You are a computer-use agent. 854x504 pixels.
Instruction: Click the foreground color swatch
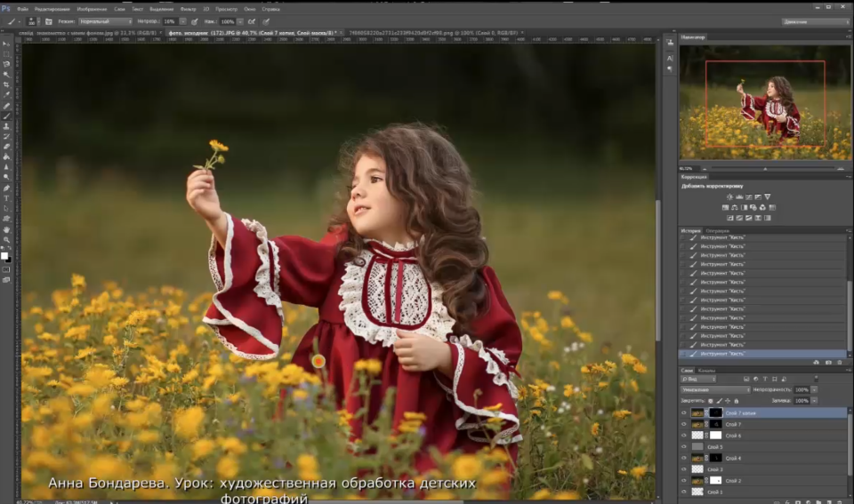4,255
